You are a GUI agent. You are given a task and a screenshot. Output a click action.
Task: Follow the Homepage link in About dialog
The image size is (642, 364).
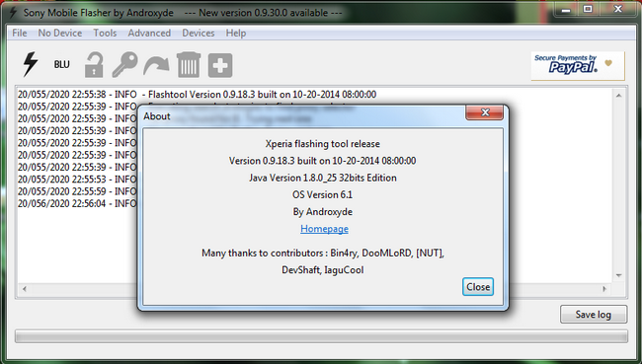(x=324, y=229)
